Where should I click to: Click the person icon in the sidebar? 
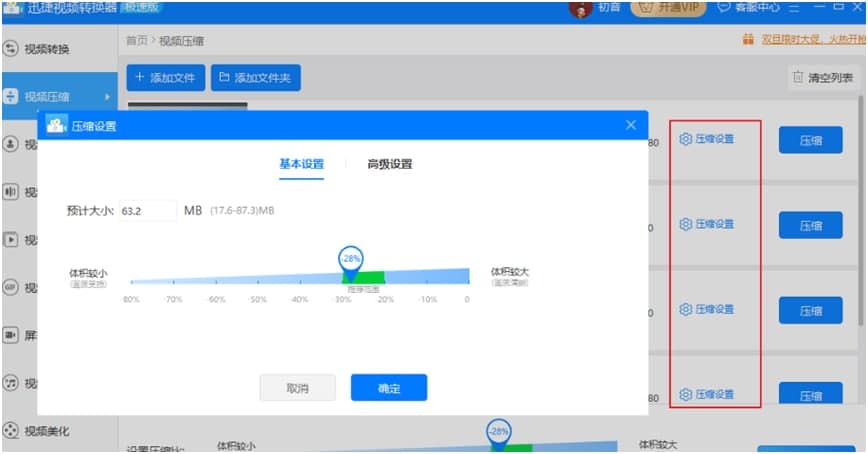pyautogui.click(x=11, y=145)
